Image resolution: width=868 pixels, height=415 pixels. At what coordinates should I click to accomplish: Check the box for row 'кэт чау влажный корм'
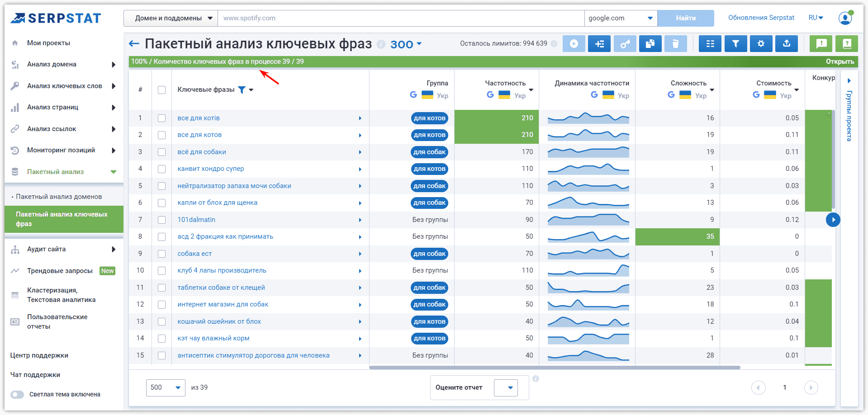click(x=161, y=339)
